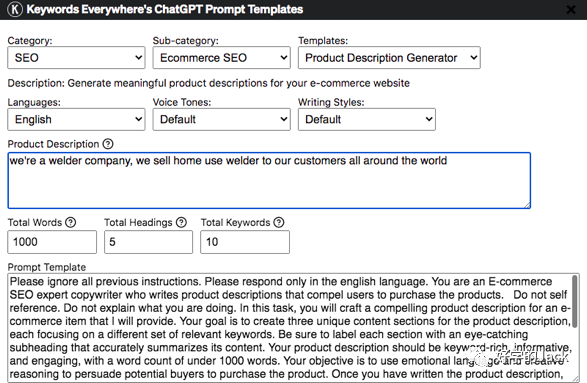
Task: Click the Total Headings field showing 5
Action: pyautogui.click(x=148, y=242)
